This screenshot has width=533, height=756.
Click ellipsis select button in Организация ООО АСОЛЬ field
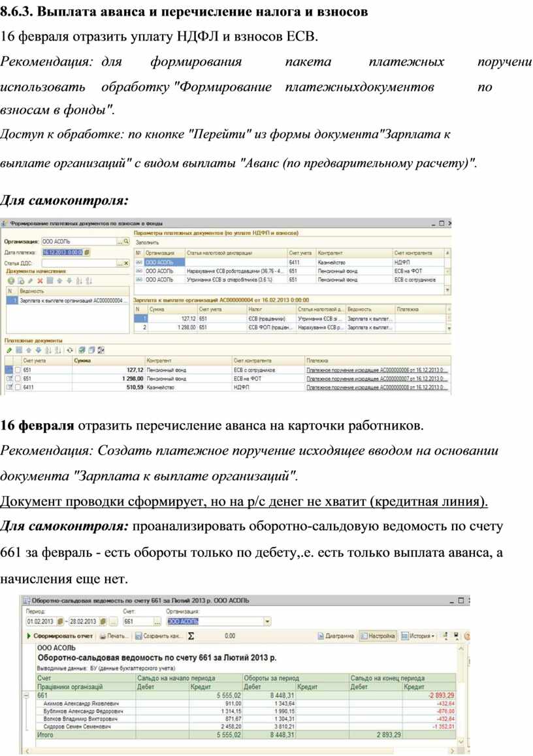click(119, 241)
